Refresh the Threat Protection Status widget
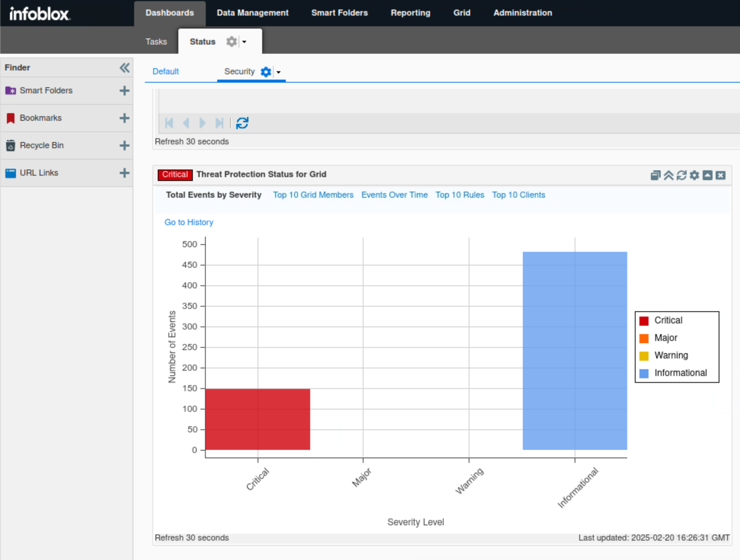The height and width of the screenshot is (560, 740). click(x=681, y=175)
